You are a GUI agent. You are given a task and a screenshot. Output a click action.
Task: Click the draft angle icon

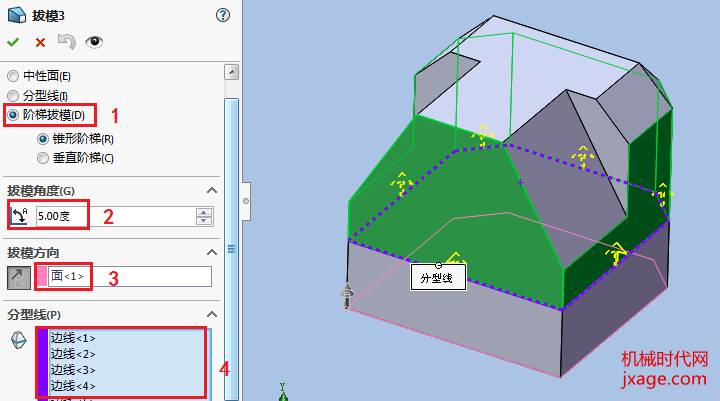(19, 216)
